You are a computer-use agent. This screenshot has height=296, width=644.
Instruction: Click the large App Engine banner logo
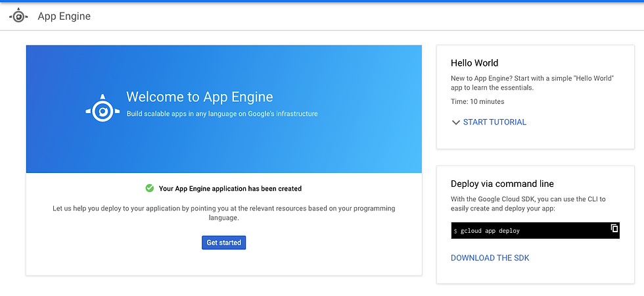tap(103, 108)
